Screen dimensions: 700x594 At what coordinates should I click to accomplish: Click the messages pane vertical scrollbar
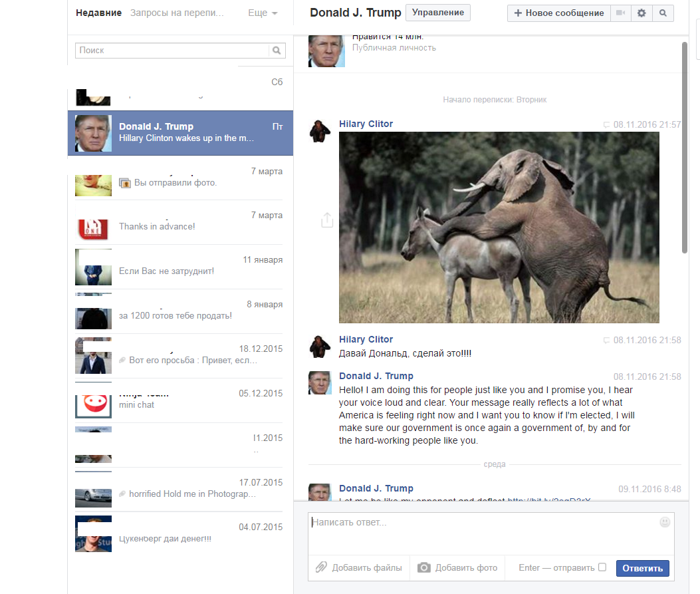(x=684, y=148)
